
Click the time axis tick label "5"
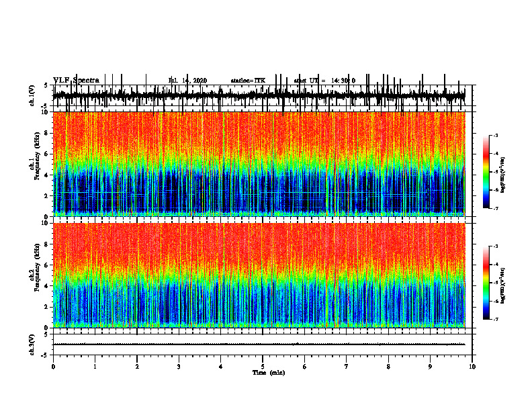click(x=263, y=367)
